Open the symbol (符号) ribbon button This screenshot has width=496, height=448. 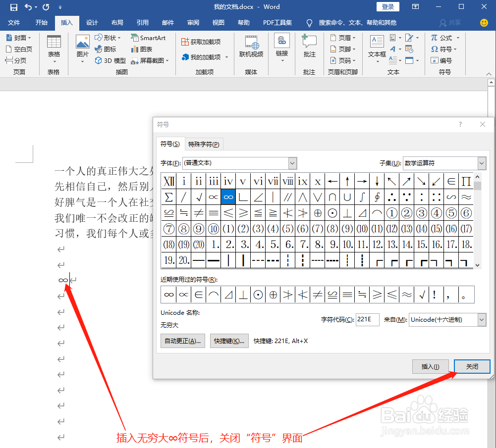(444, 50)
